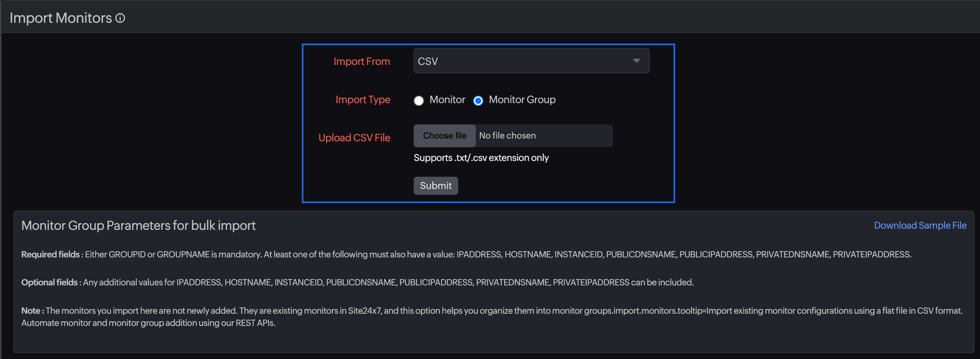Click the Supports .txt/.csv extension text
The width and height of the screenshot is (980, 359).
click(x=481, y=157)
